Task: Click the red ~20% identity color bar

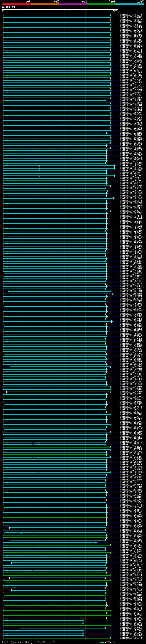Action: pyautogui.click(x=16, y=4)
